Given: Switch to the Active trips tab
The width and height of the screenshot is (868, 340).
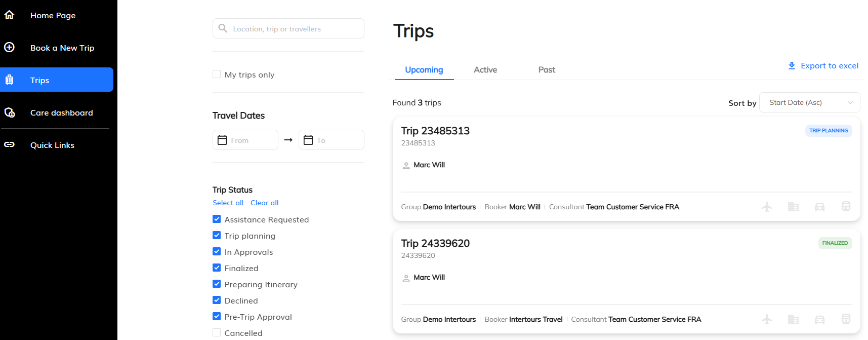Looking at the screenshot, I should click(x=485, y=70).
